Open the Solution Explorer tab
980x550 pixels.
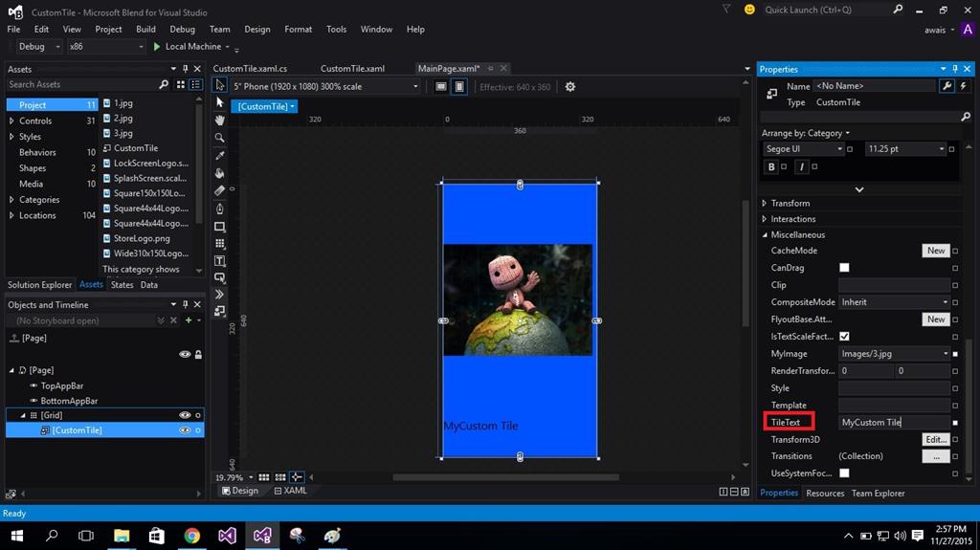coord(40,284)
